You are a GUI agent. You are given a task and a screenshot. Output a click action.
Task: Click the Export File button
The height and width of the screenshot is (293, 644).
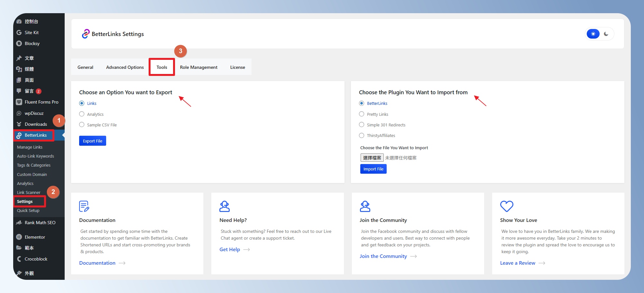[x=93, y=141]
